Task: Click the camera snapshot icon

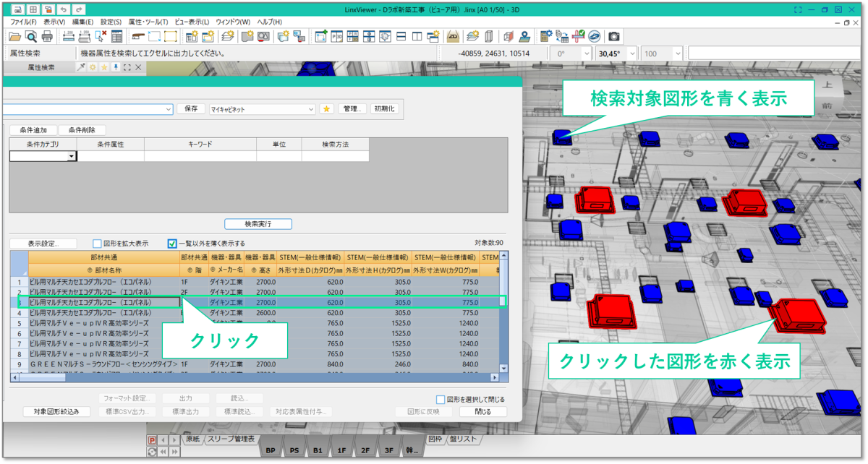Action: pyautogui.click(x=613, y=36)
